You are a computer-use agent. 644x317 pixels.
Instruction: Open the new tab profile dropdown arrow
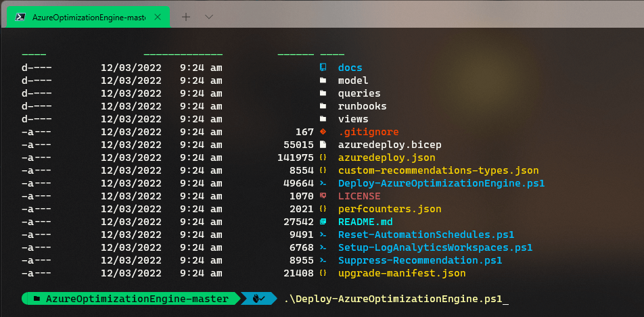pyautogui.click(x=209, y=17)
